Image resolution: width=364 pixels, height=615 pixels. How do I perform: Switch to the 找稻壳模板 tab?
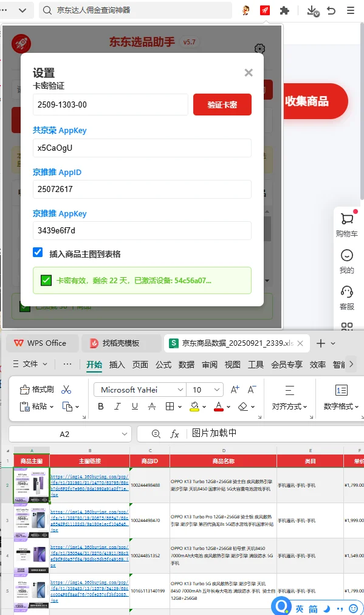click(121, 343)
